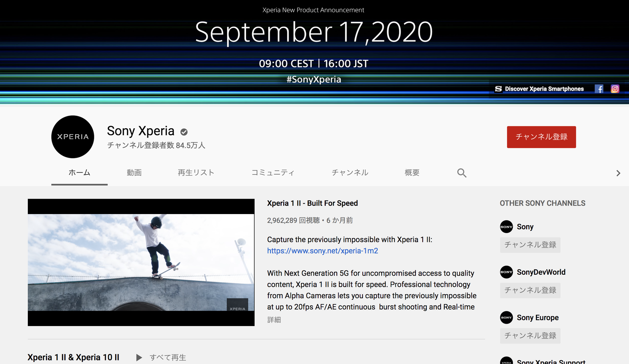629x364 pixels.
Task: Click the Xperia channel avatar logo
Action: 73,137
